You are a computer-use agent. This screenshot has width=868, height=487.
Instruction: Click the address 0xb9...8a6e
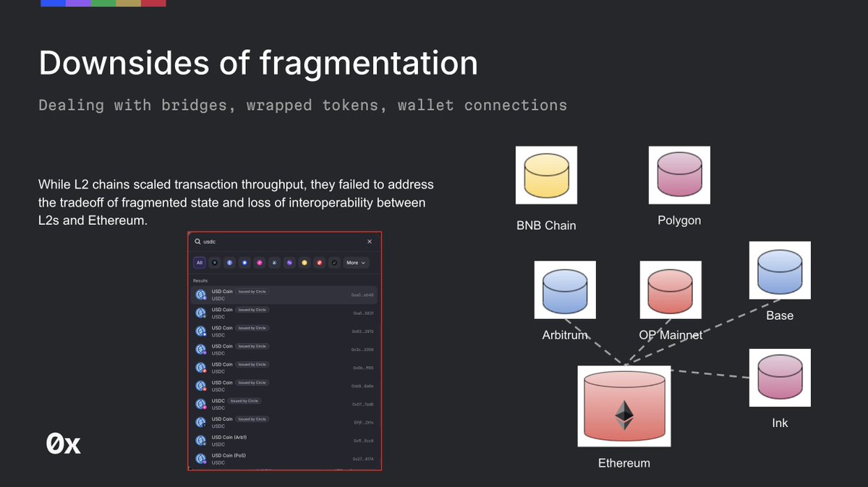point(363,386)
